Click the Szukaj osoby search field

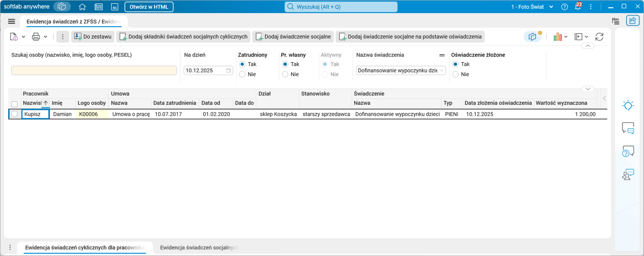(94, 70)
